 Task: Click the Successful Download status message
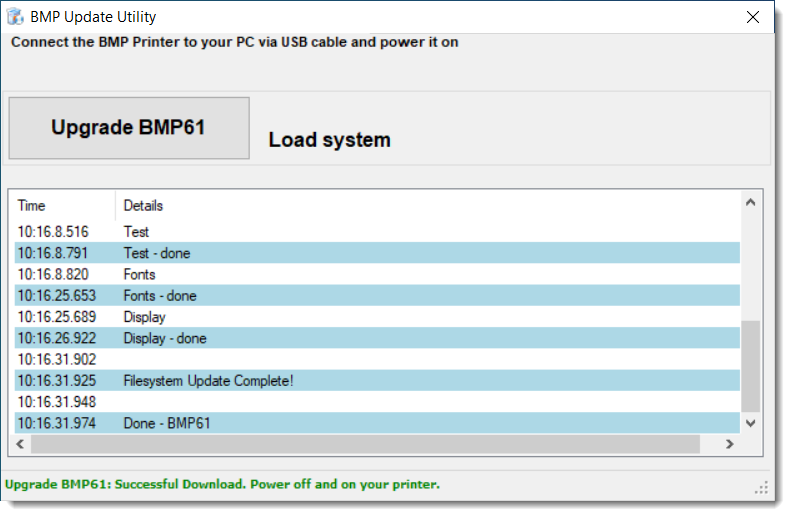point(222,485)
